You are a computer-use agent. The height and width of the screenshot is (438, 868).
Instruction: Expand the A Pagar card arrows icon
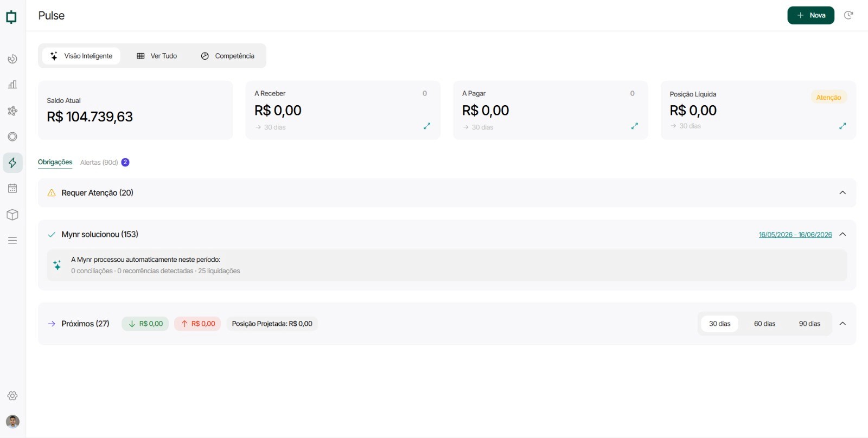tap(634, 126)
